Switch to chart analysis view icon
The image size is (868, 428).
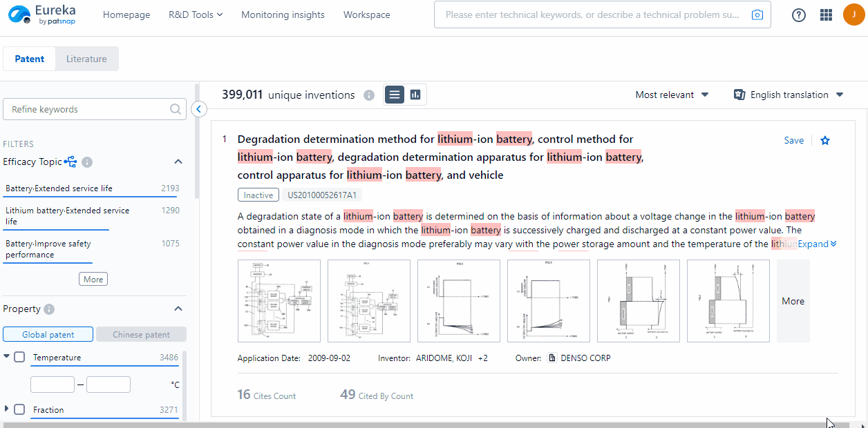(415, 95)
